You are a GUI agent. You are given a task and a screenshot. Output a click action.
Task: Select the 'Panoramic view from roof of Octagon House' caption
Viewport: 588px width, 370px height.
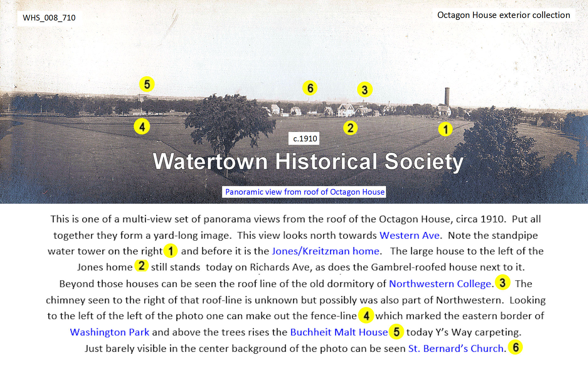[304, 192]
